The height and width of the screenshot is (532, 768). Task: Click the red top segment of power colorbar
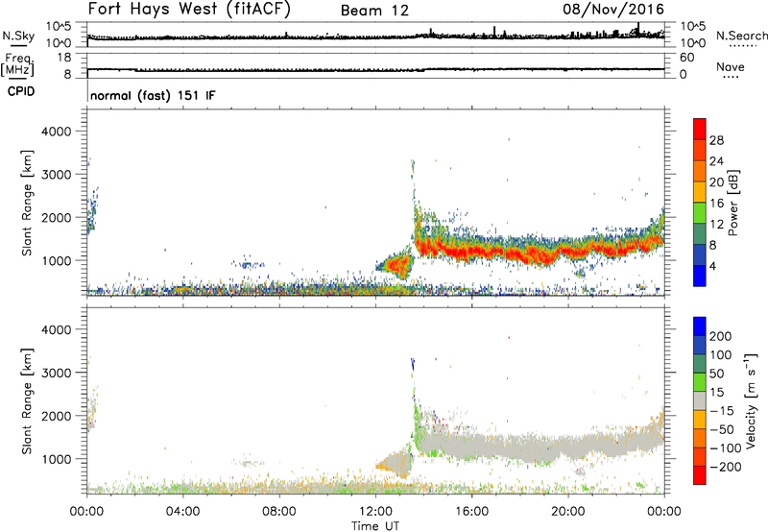700,130
